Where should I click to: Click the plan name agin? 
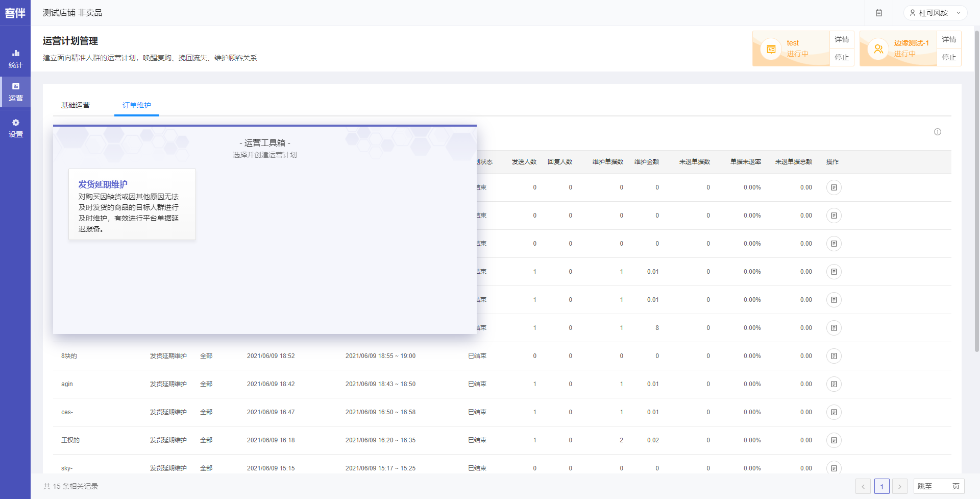click(67, 384)
